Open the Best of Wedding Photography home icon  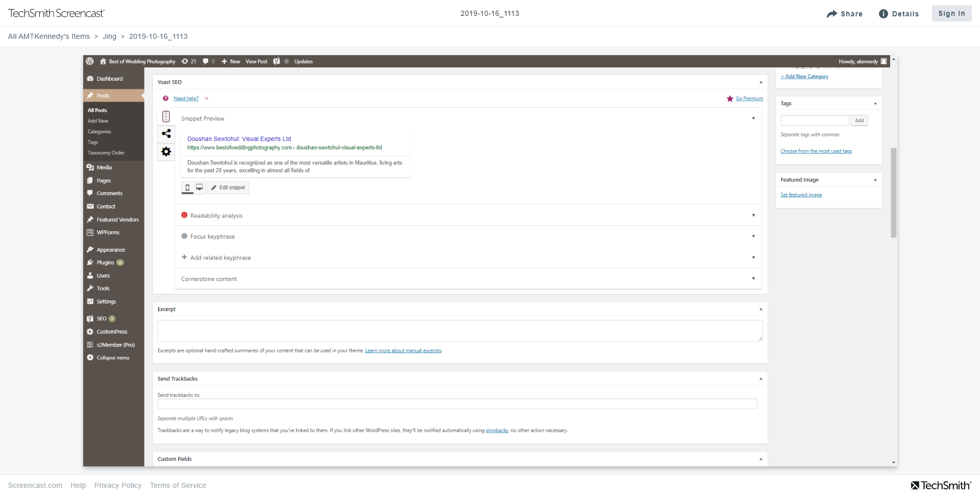[103, 61]
